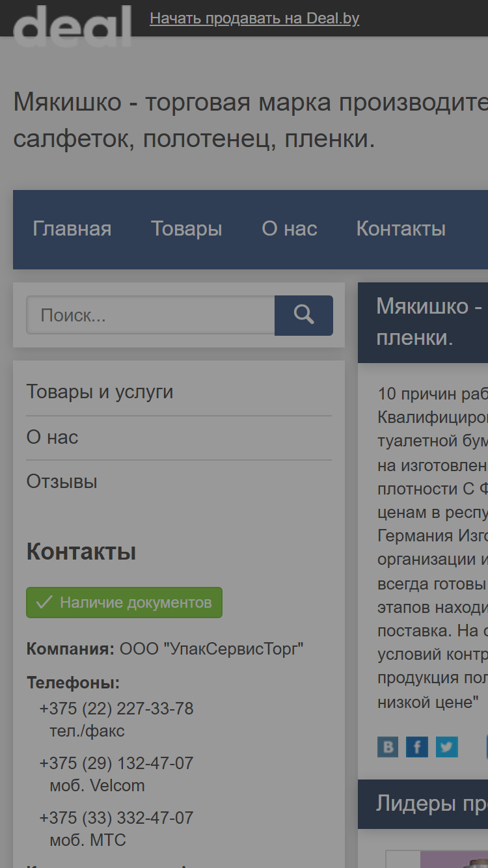Click the Наличие документов green badge
This screenshot has width=488, height=868.
pyautogui.click(x=124, y=603)
